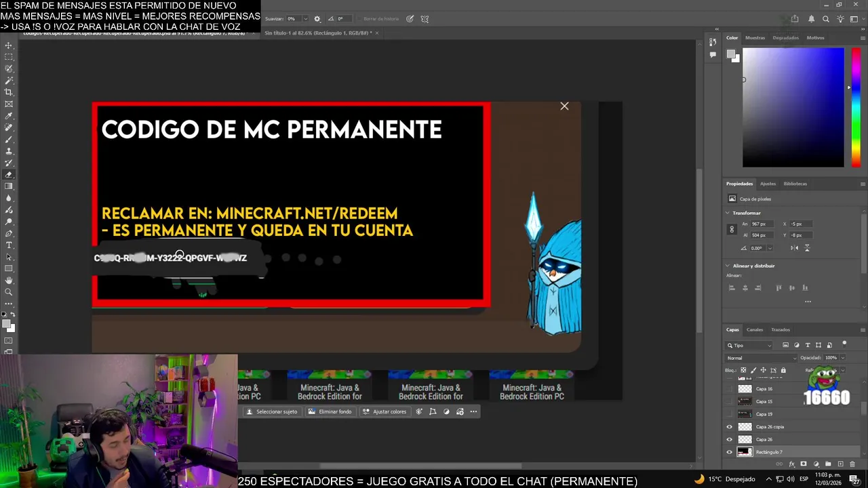The width and height of the screenshot is (868, 488).
Task: Select the Blur tool
Action: point(9,199)
